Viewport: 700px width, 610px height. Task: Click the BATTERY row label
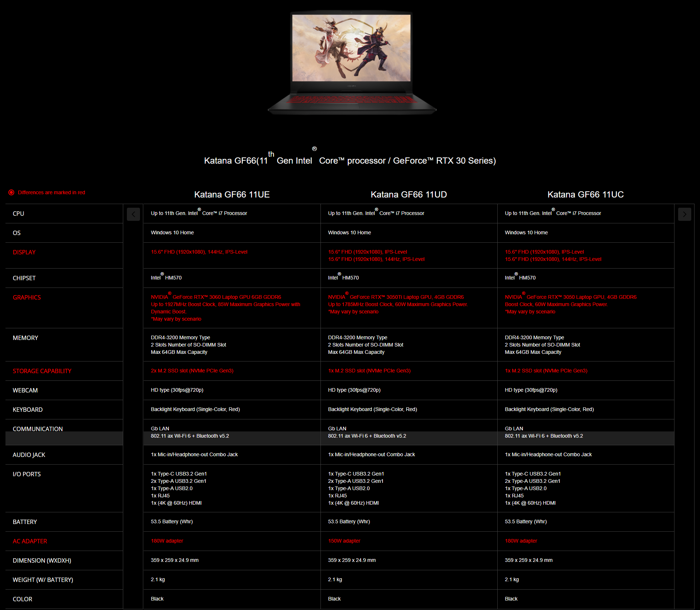click(25, 522)
